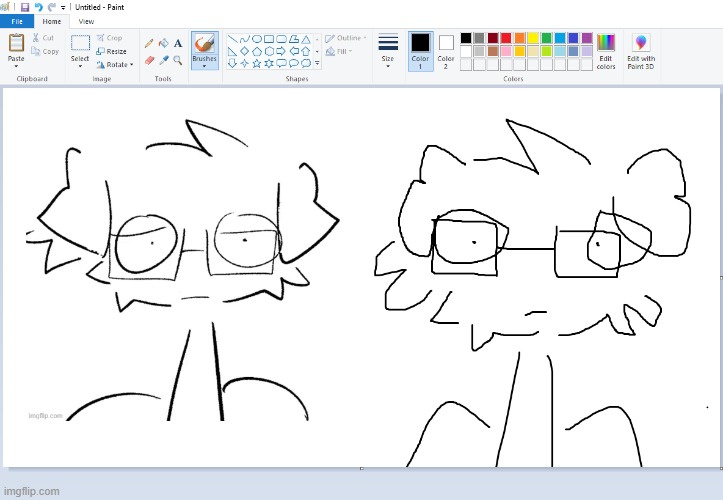Viewport: 723px width, 500px height.
Task: Activate Color 2 background selector
Action: click(x=446, y=51)
